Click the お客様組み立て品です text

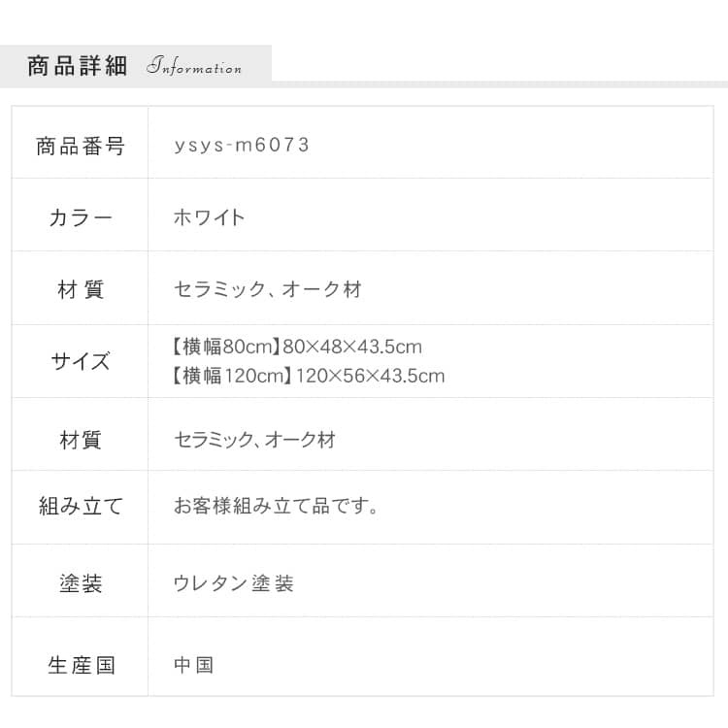[276, 506]
